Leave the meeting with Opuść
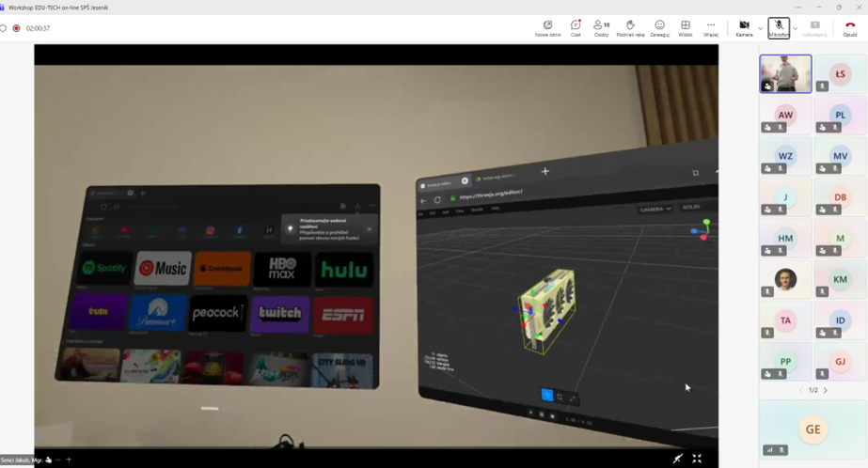This screenshot has width=868, height=468. 850,28
